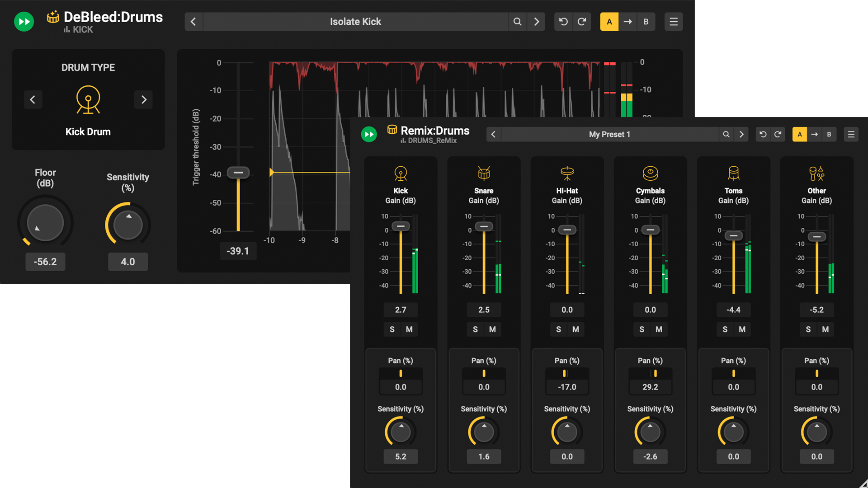868x488 pixels.
Task: Click the DeBleed:Drums plugin logo icon
Action: [53, 17]
